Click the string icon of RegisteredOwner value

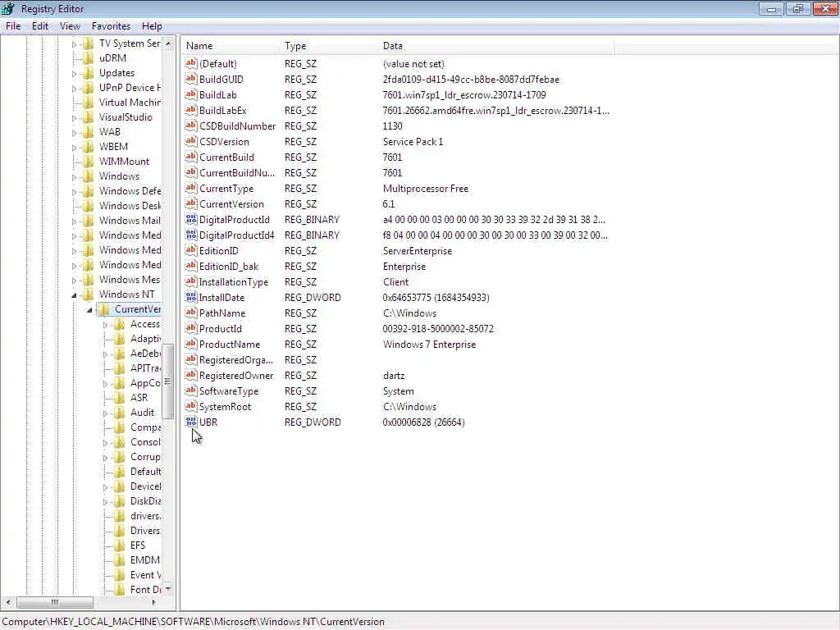[191, 376]
